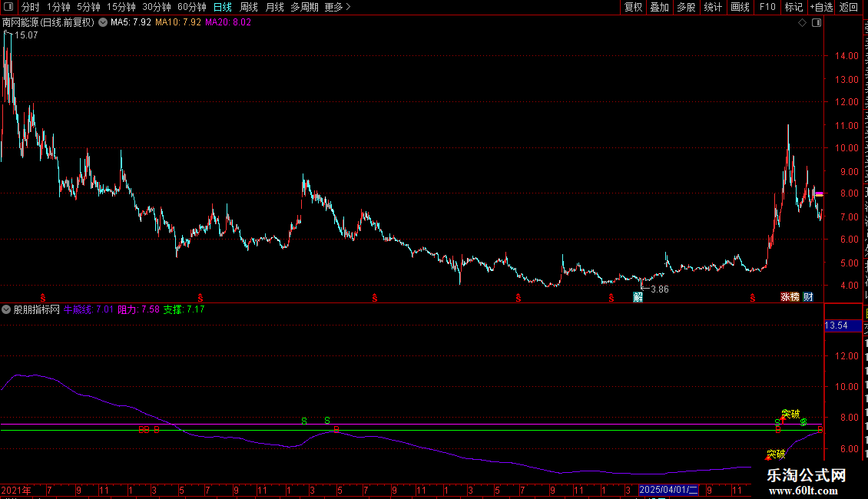Select the 5分钟 period tab
The width and height of the screenshot is (868, 499).
click(88, 7)
